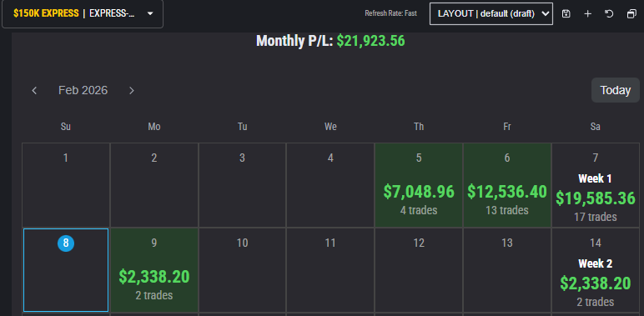Go to previous month arrow
Viewport: 644px width, 316px height.
tap(34, 90)
